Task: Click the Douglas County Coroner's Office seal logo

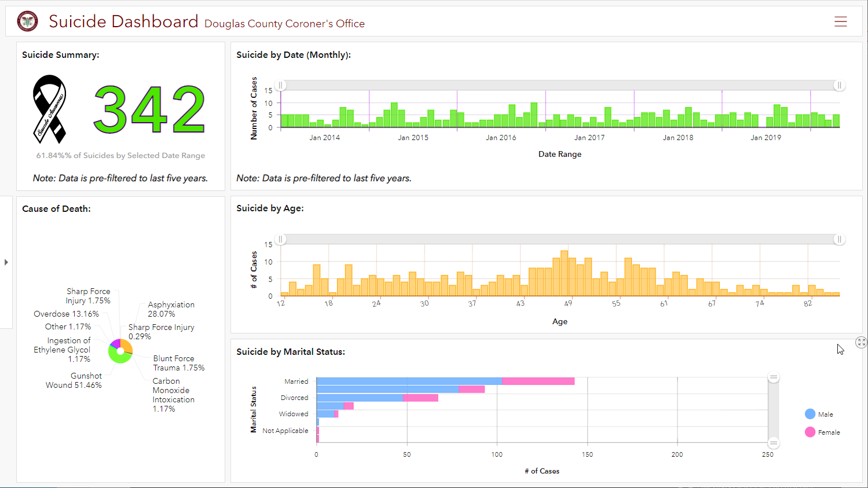Action: [27, 21]
